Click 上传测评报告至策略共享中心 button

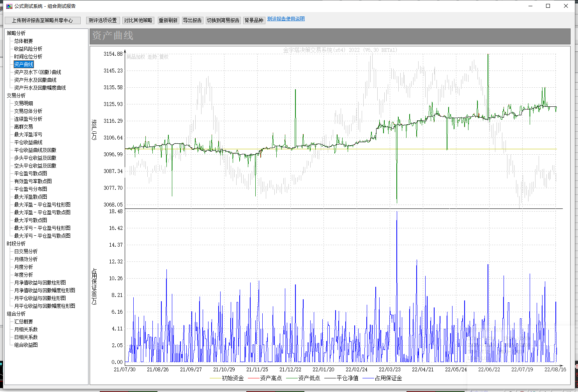42,20
